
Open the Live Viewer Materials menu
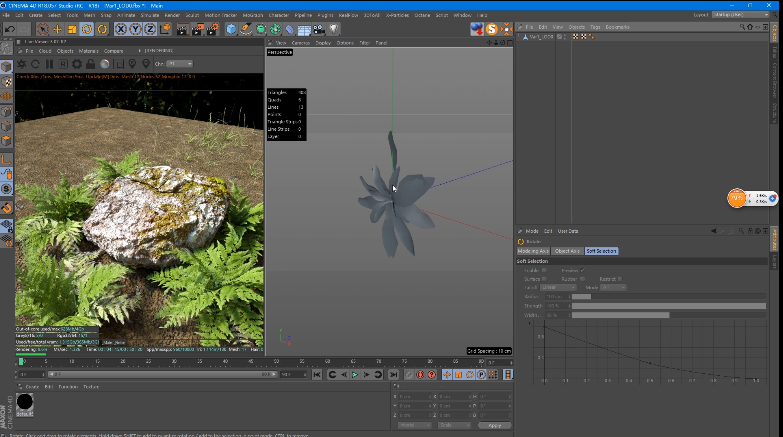[88, 51]
